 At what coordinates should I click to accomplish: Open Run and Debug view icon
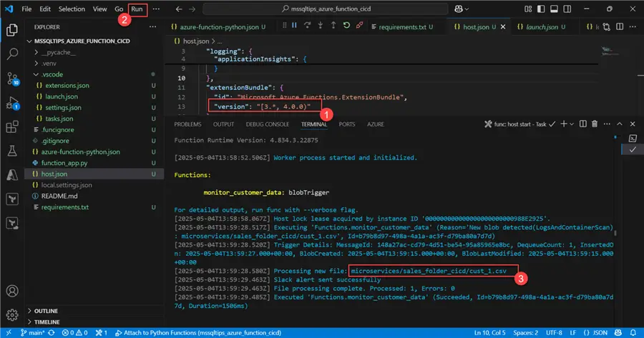[12, 103]
